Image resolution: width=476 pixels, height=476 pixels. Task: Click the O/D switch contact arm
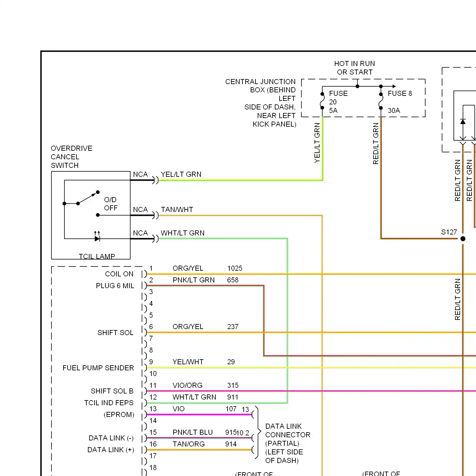(x=87, y=198)
